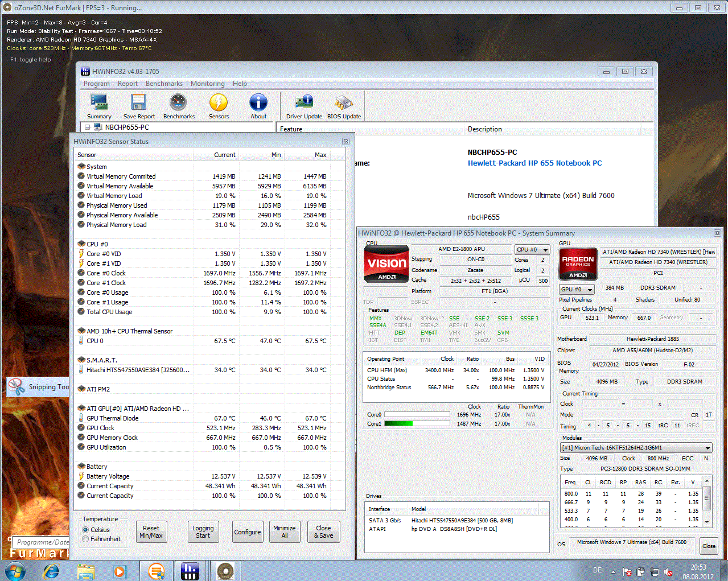The width and height of the screenshot is (728, 581).
Task: Open the Windows Start orb
Action: [14, 571]
